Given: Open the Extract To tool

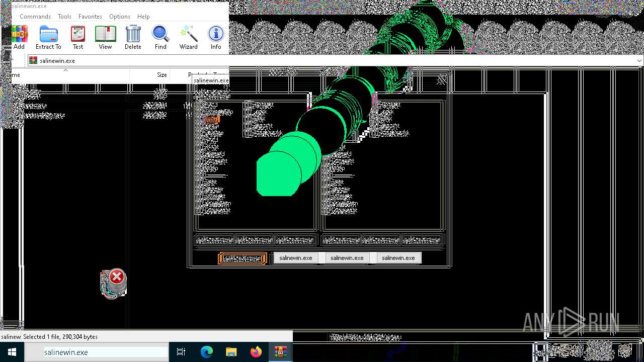Looking at the screenshot, I should point(48,38).
